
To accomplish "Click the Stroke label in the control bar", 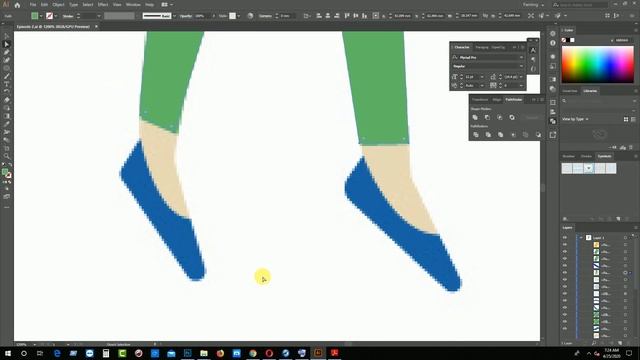I will pos(68,16).
